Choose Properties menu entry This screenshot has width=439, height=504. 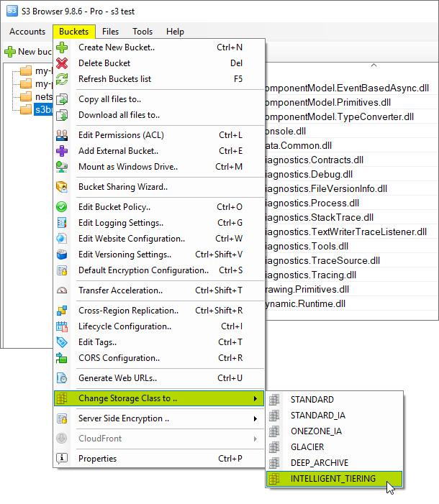click(x=159, y=459)
